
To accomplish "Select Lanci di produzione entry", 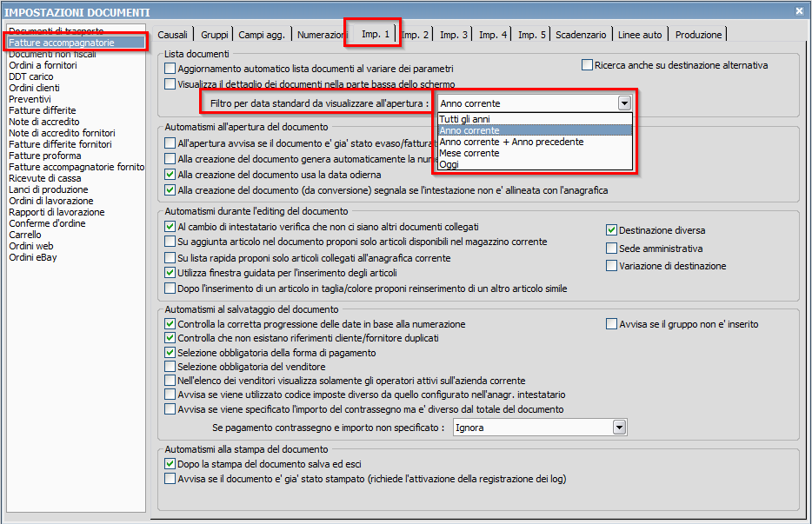I will [x=77, y=189].
